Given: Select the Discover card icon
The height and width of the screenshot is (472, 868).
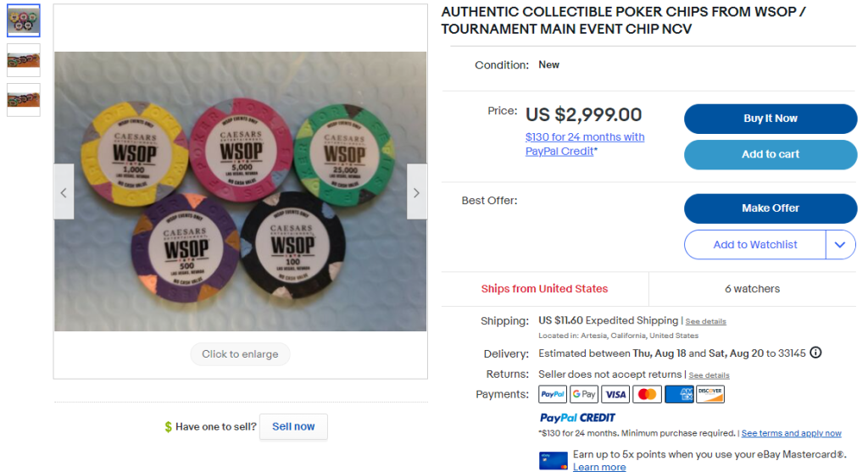Looking at the screenshot, I should (x=710, y=394).
